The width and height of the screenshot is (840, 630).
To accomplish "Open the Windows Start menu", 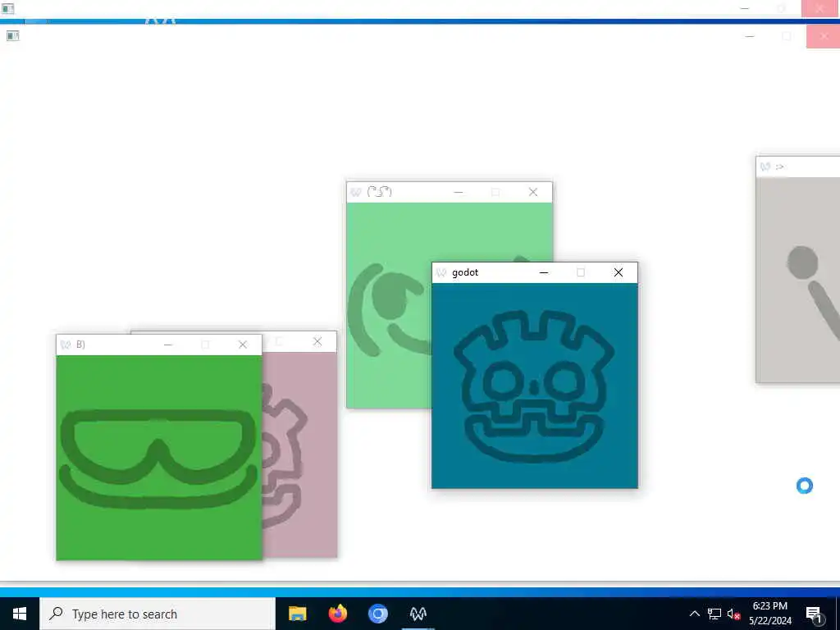I will point(20,614).
